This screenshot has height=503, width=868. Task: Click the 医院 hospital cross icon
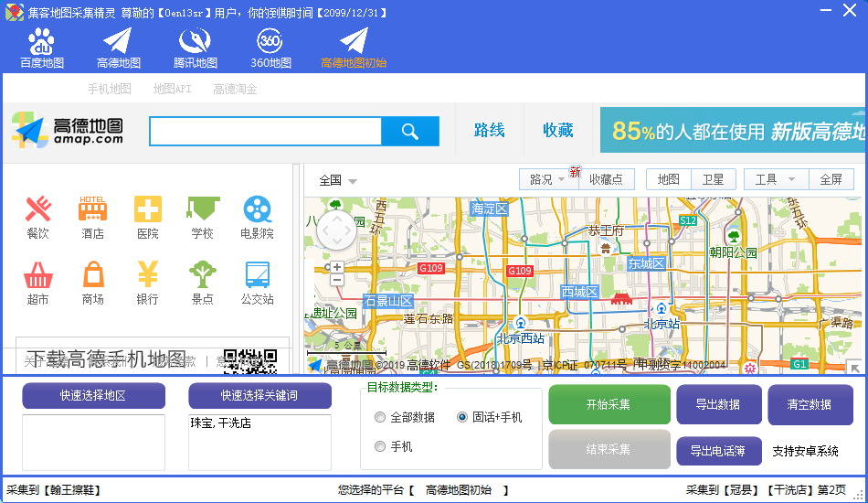click(148, 209)
